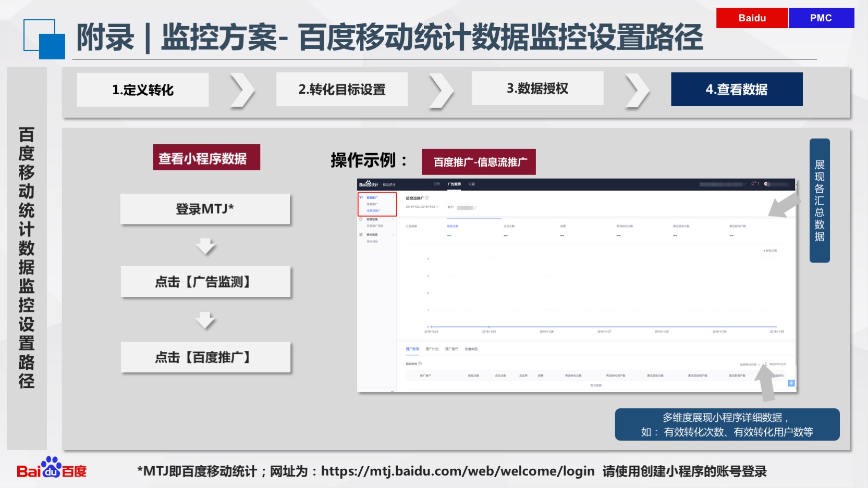Click the 有效转化用户数 table column header
The image size is (868, 488).
click(x=616, y=376)
